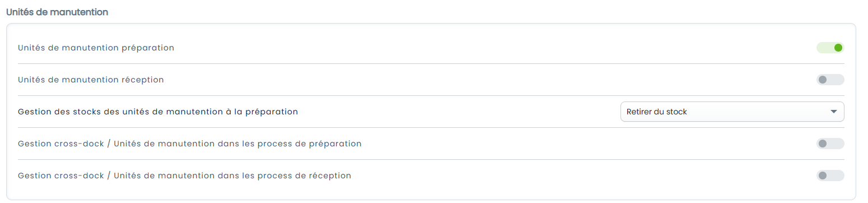Turn on cross-dock toggle for process de préparation
Image resolution: width=868 pixels, height=203 pixels.
tap(830, 144)
